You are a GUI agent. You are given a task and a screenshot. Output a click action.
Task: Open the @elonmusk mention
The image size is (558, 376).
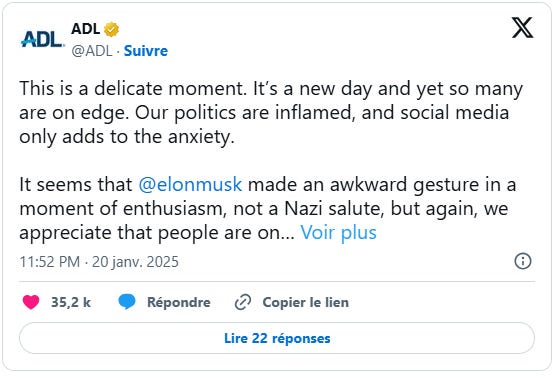[x=190, y=185]
